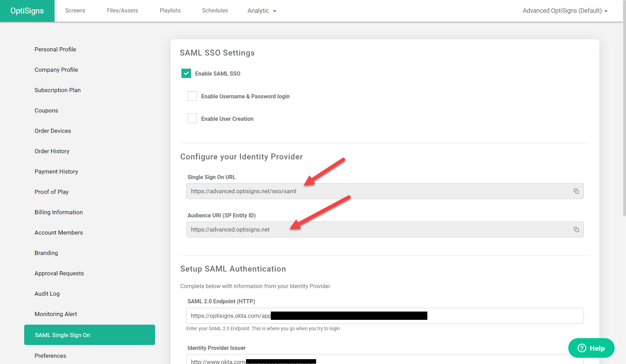Go to Order Devices
This screenshot has width=626, height=364.
click(x=53, y=131)
